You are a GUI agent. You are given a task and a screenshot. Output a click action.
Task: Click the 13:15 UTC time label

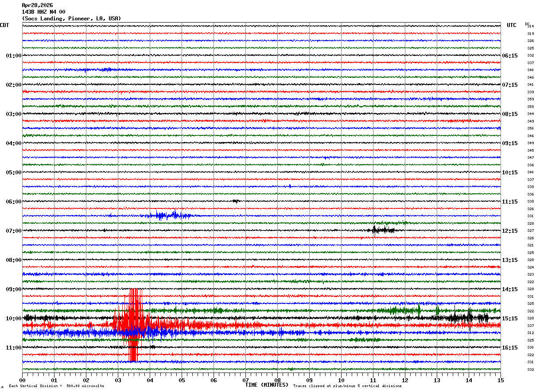(x=510, y=260)
